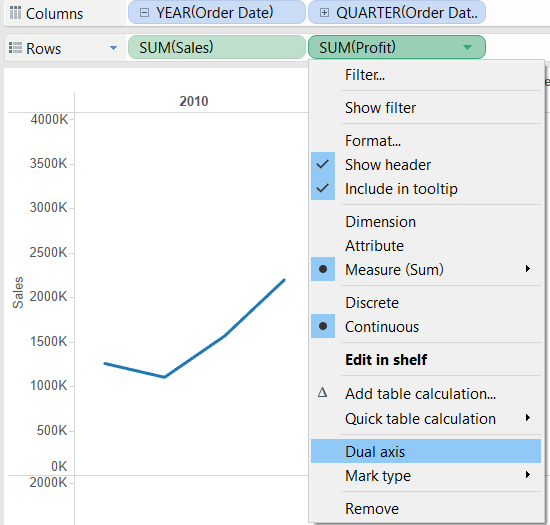Viewport: 550px width, 525px height.
Task: Click the SUM(Sales) pill
Action: [217, 47]
